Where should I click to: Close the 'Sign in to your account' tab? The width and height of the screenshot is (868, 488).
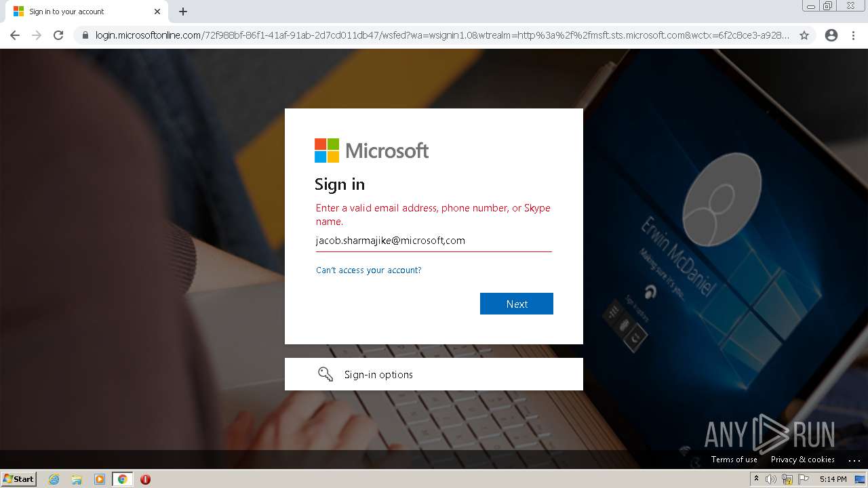(157, 12)
